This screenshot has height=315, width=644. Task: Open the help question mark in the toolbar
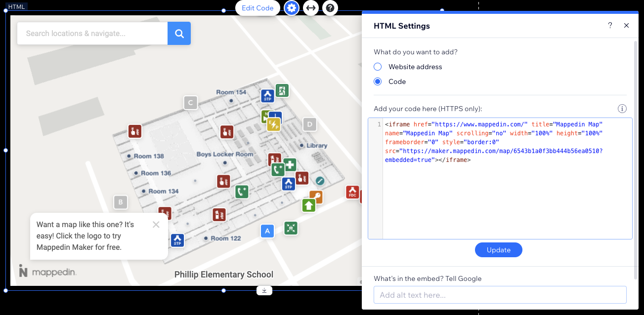point(330,8)
